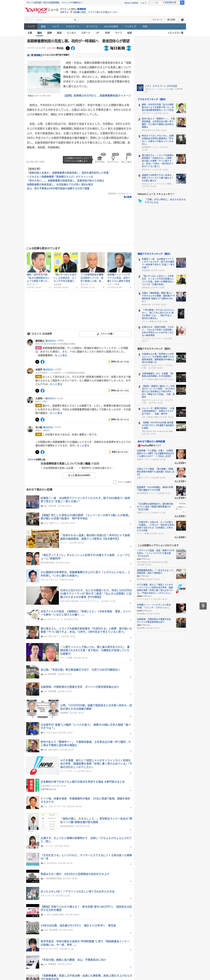This screenshot has width=210, height=980.
Task: Share 勝俣範之 comment on Facebook
Action: coord(42,362)
